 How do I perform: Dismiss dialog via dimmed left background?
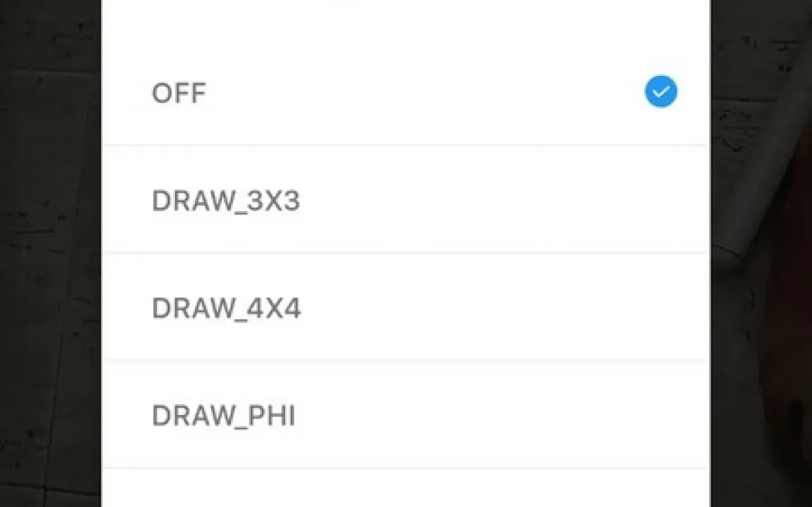(x=51, y=253)
